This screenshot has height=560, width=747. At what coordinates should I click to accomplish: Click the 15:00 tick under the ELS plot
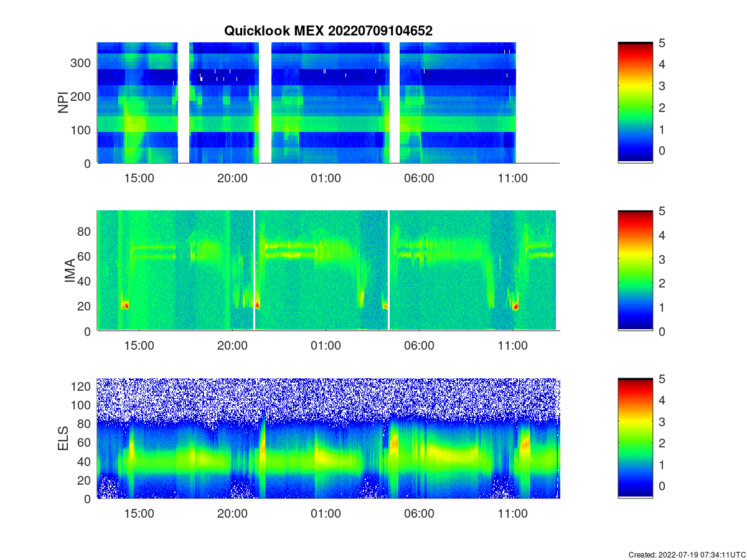139,514
